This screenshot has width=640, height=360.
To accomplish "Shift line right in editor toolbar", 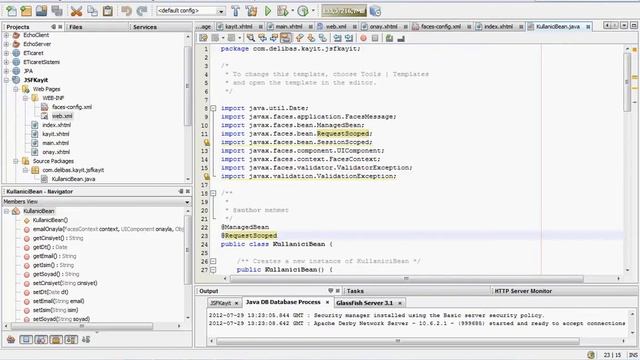I will coord(349,38).
